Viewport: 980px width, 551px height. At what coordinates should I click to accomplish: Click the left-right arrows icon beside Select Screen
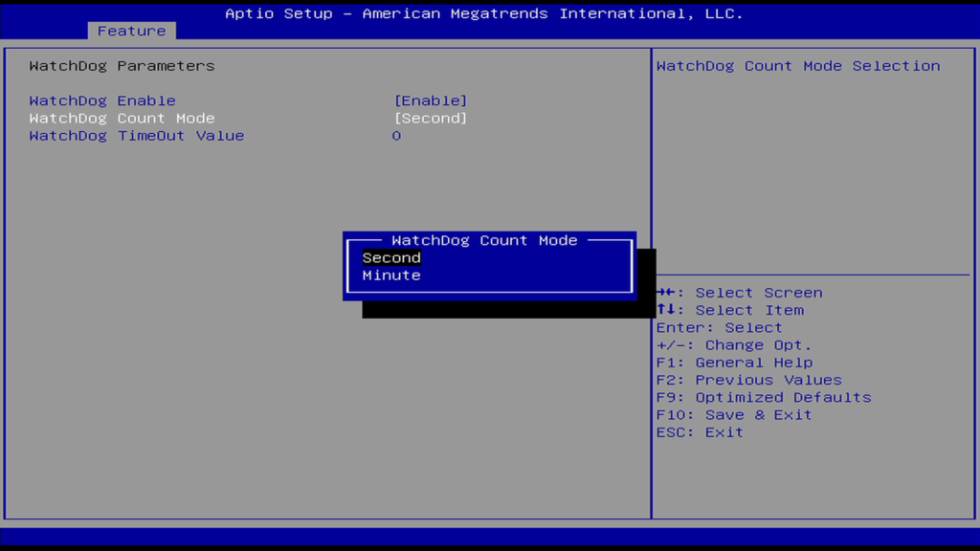pyautogui.click(x=666, y=293)
